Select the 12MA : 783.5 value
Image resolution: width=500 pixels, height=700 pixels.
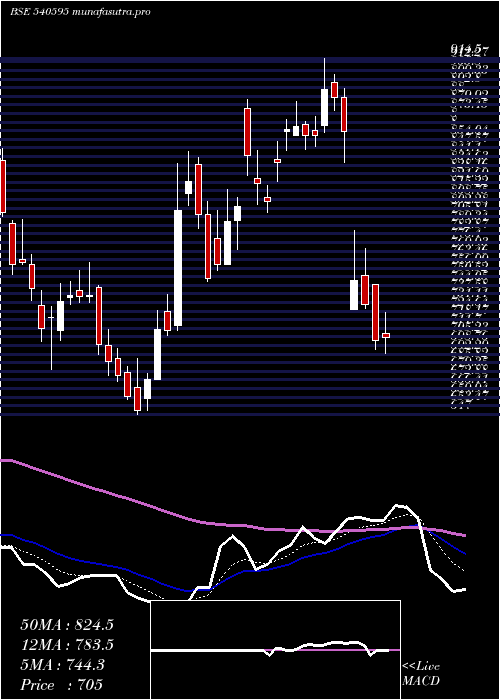coord(67,645)
